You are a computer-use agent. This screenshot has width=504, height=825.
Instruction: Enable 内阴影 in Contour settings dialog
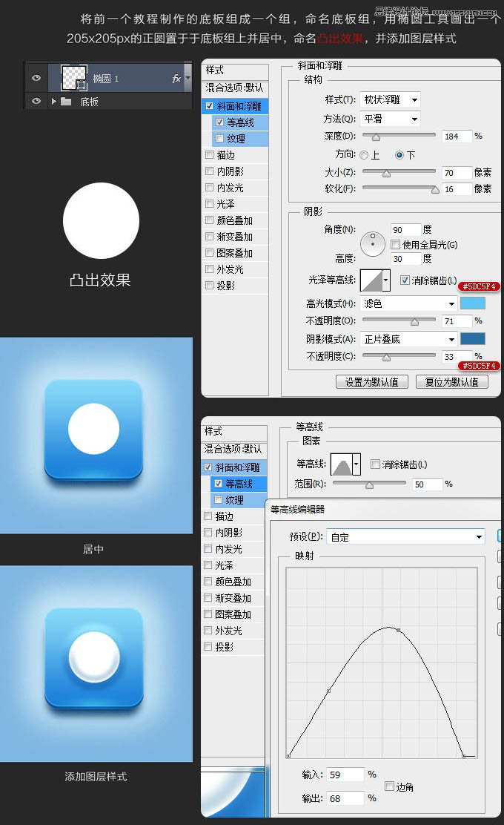[x=208, y=533]
